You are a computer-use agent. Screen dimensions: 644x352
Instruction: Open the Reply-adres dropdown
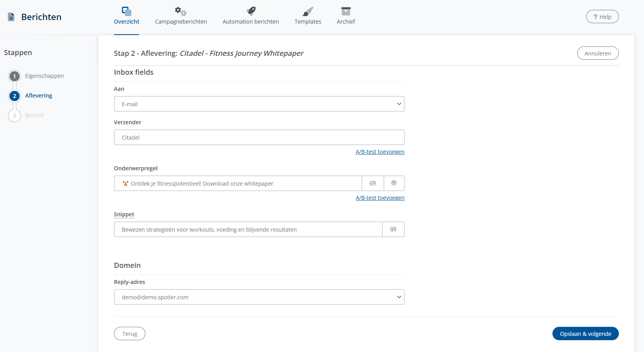coord(259,297)
